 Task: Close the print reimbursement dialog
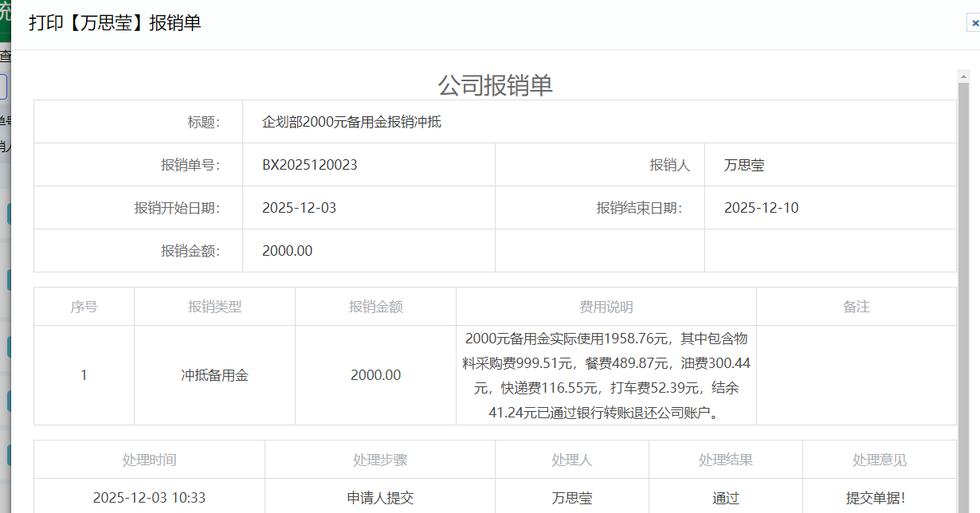(974, 24)
